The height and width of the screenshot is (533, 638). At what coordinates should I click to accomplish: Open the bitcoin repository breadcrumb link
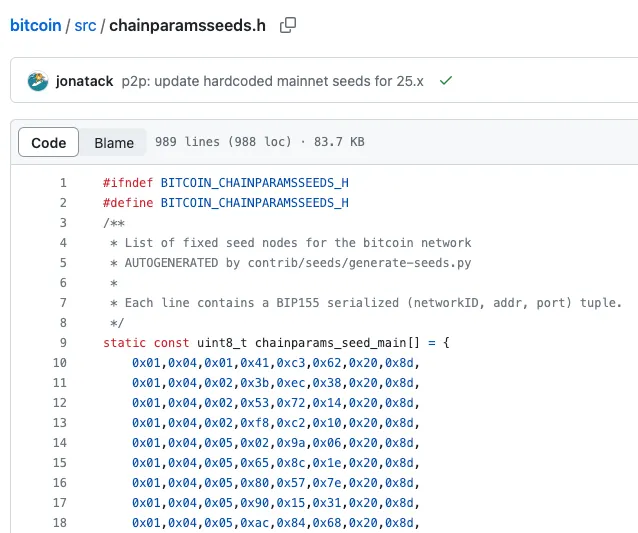36,26
